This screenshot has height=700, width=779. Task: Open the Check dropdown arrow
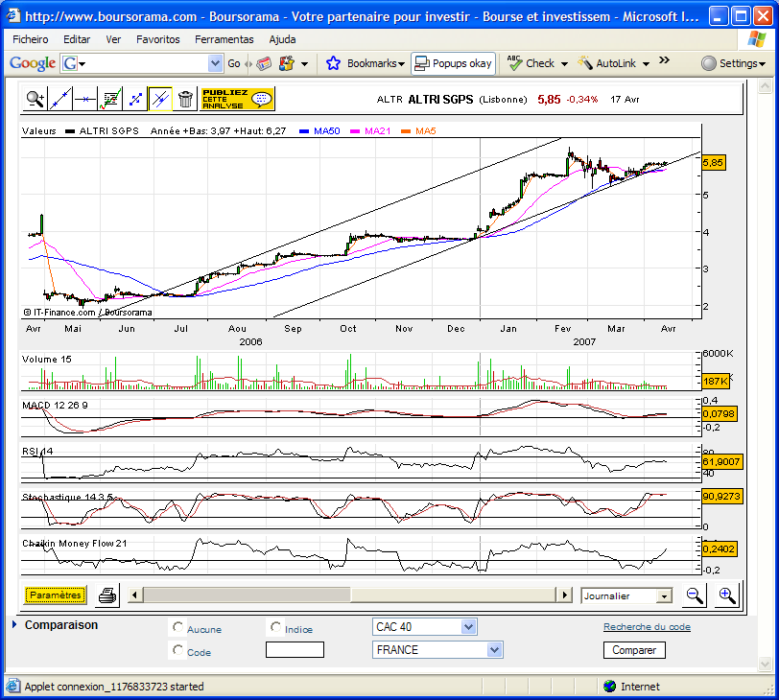564,64
